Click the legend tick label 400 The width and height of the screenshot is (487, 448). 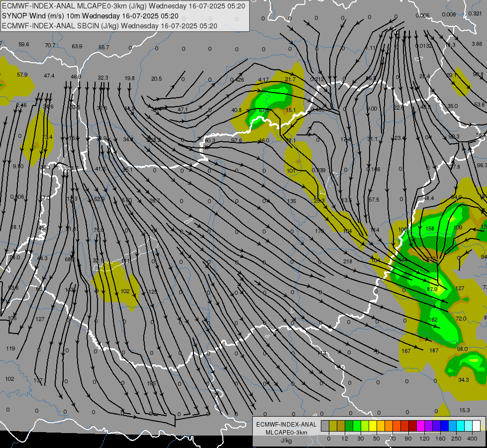coord(472,439)
